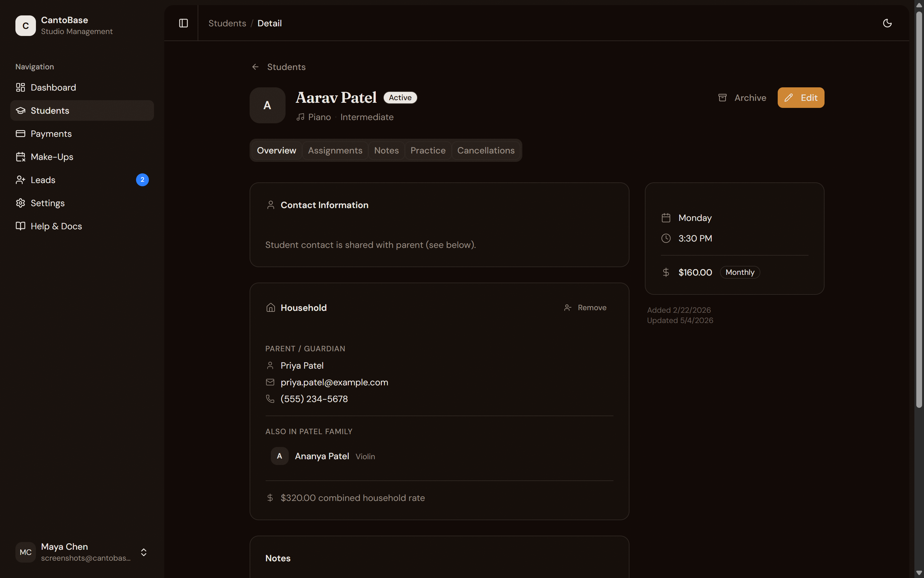Click Detail in the breadcrumb

pyautogui.click(x=269, y=23)
